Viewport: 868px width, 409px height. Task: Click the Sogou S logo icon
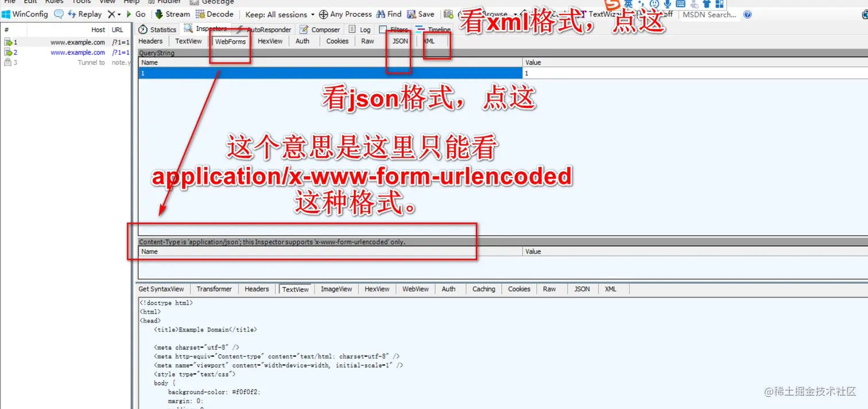pos(613,4)
